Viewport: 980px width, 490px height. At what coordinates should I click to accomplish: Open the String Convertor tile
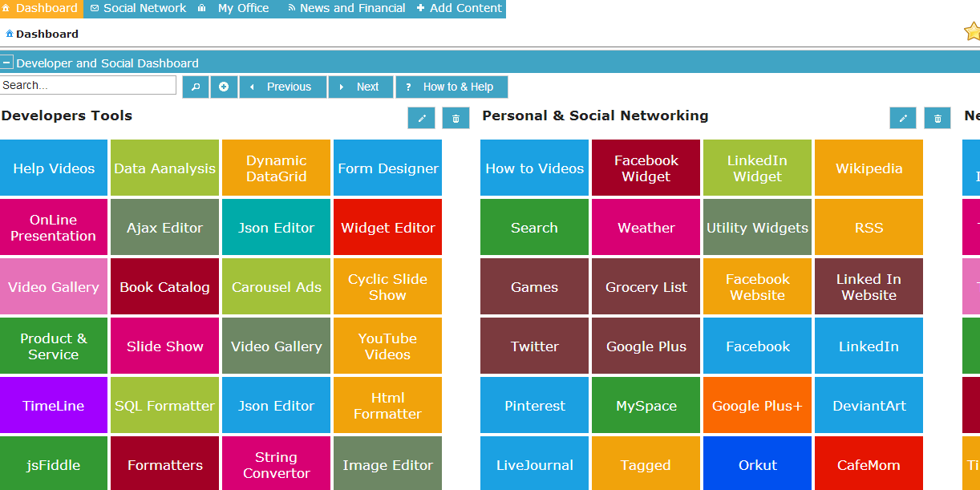[x=276, y=464]
